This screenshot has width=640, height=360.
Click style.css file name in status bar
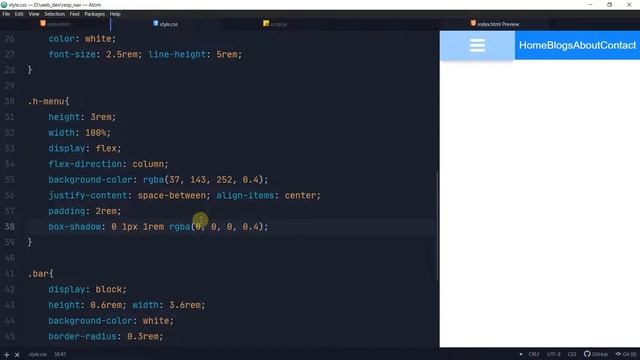pyautogui.click(x=38, y=354)
